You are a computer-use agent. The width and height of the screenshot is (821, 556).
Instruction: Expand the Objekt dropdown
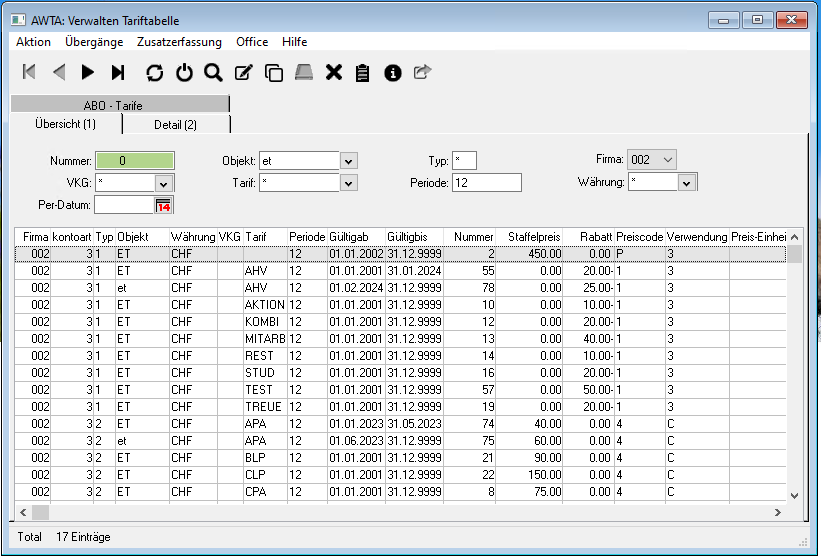point(348,161)
